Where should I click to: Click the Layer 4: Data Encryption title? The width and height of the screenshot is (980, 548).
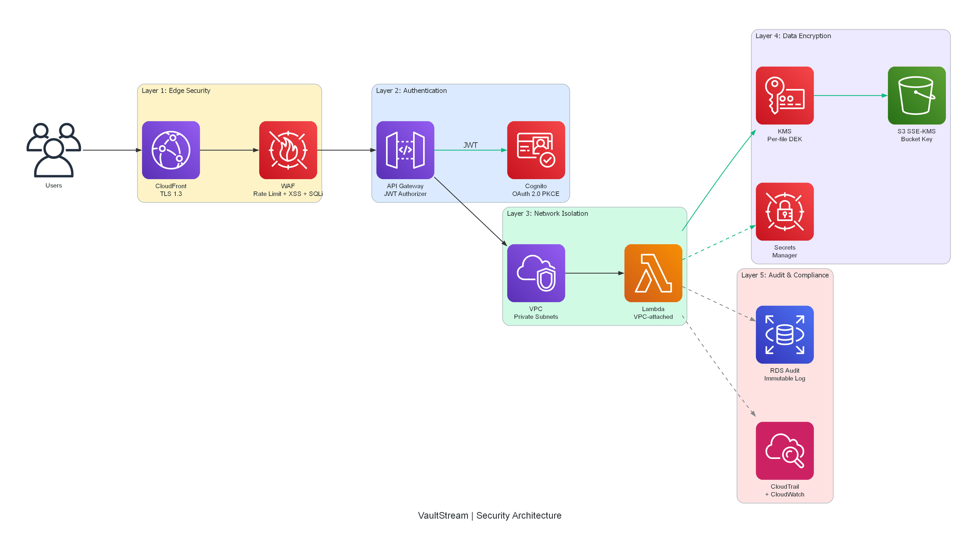click(793, 36)
